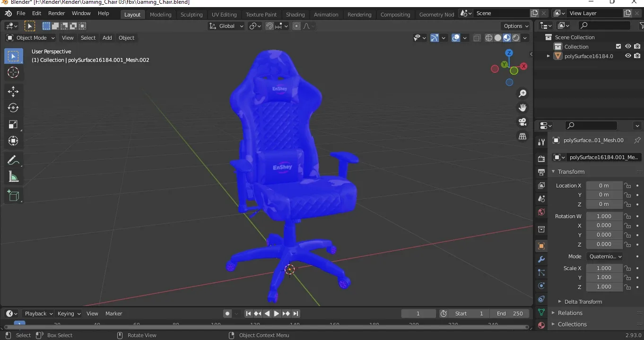Switch to UV Editing workspace tab
644x340 pixels.
pos(224,14)
